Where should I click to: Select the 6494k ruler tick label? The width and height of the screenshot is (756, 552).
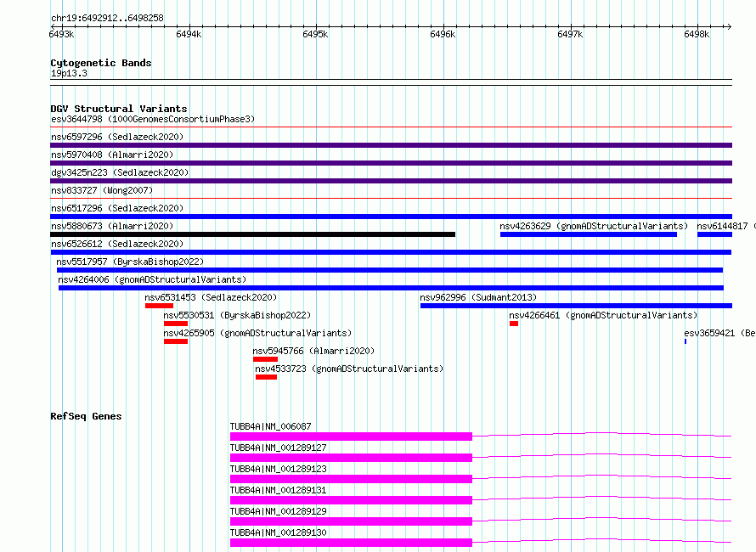[189, 34]
